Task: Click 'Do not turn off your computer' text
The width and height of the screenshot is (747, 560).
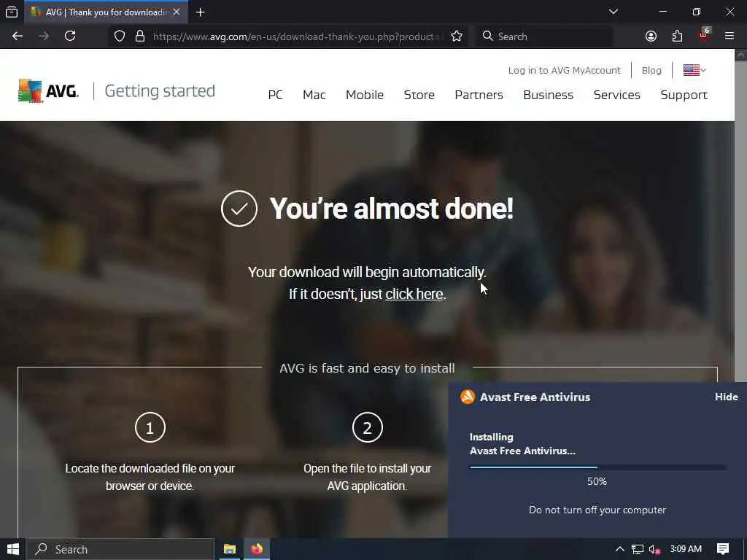Action: pyautogui.click(x=597, y=510)
